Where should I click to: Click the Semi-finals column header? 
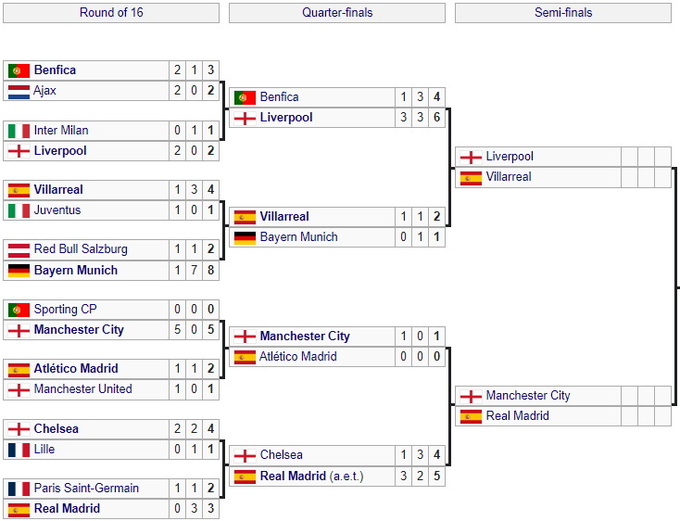[563, 13]
